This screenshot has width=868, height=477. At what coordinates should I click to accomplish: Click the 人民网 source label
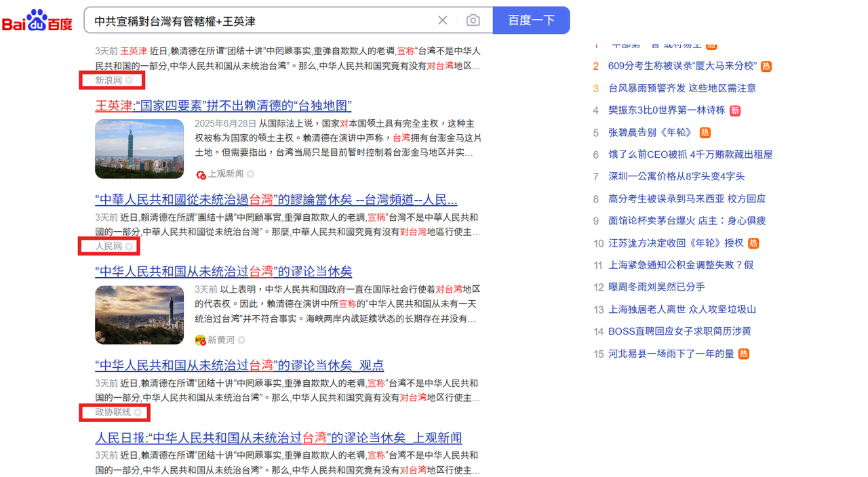pos(108,247)
